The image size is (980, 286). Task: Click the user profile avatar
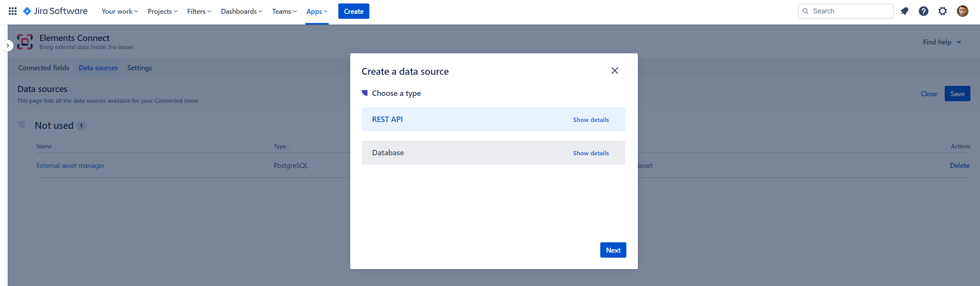(x=962, y=11)
